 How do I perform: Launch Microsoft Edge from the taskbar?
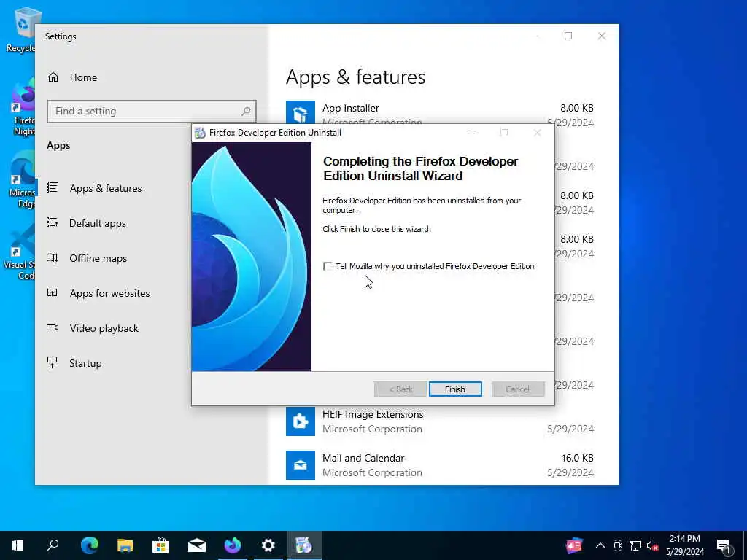pos(89,545)
